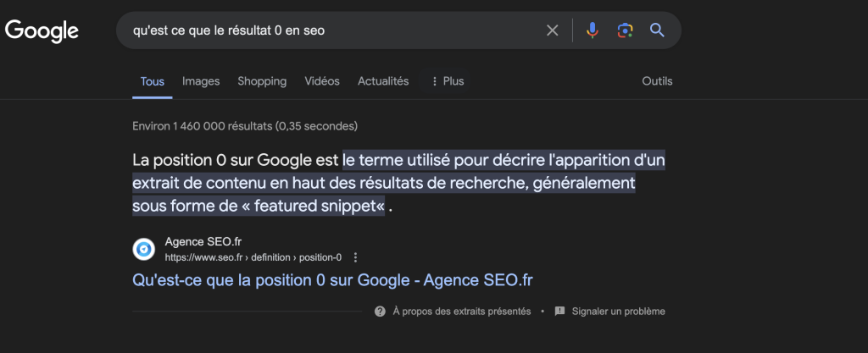Viewport: 868px width, 353px height.
Task: Click the report feedback flag icon
Action: coord(559,312)
